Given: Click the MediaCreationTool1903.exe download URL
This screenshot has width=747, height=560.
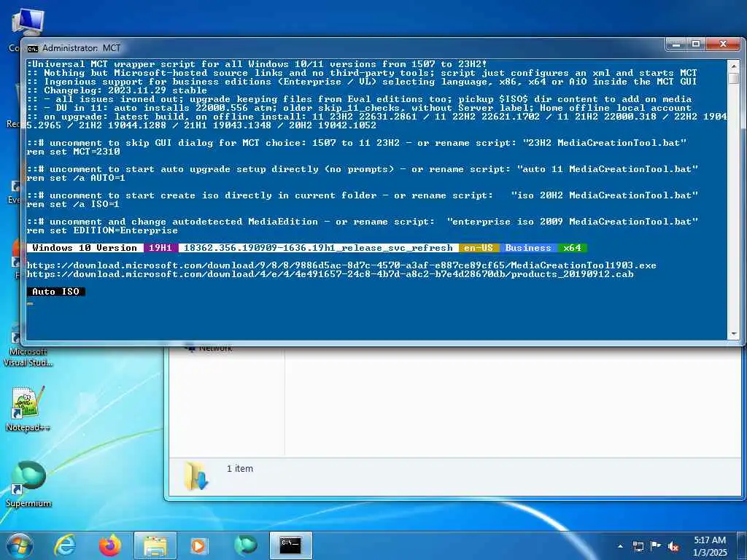Looking at the screenshot, I should coord(341,265).
